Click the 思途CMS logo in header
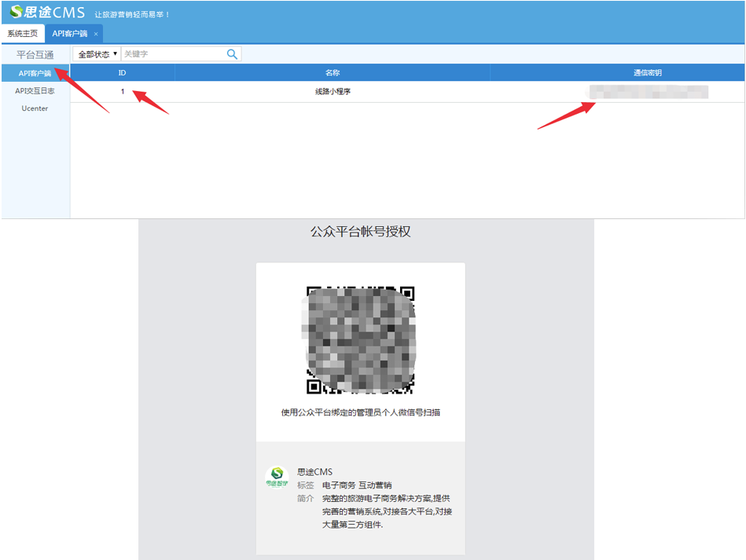Image resolution: width=746 pixels, height=560 pixels. [x=46, y=13]
